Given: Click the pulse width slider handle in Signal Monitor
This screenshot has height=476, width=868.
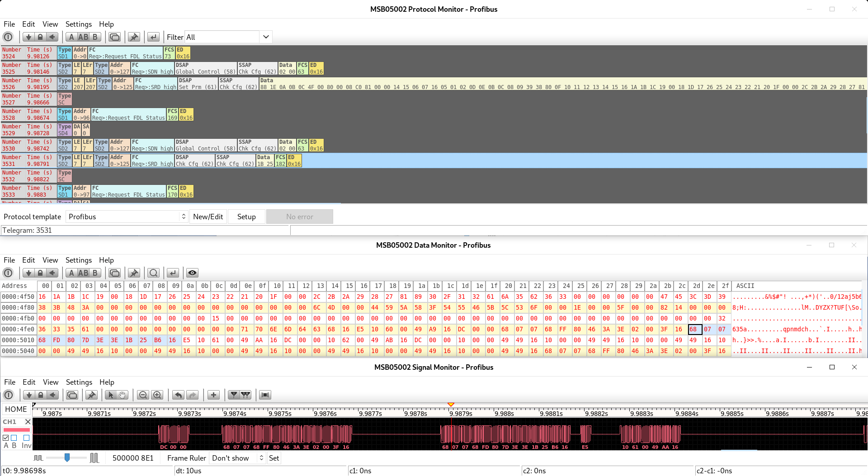Looking at the screenshot, I should coord(67,458).
